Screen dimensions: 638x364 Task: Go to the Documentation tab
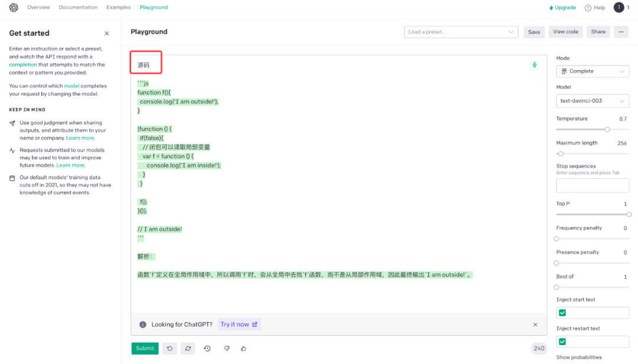coord(78,7)
